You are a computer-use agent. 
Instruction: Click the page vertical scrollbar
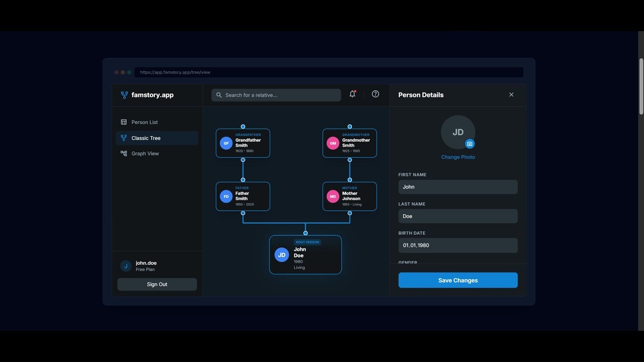(x=641, y=86)
